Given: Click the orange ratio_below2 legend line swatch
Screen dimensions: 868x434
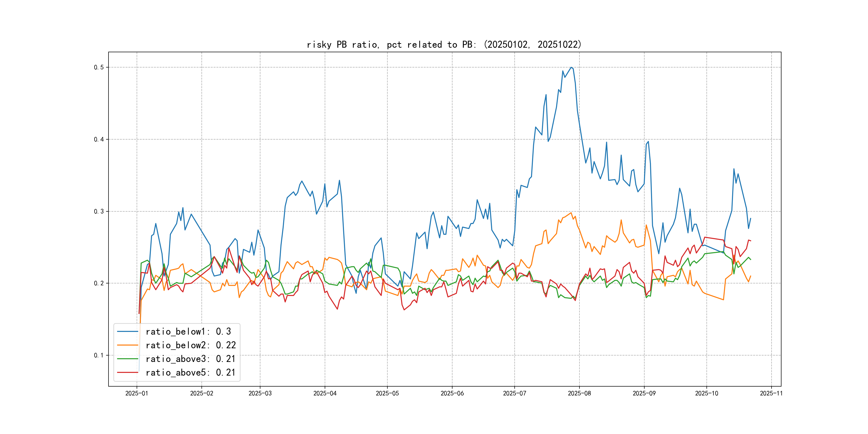Looking at the screenshot, I should point(127,345).
